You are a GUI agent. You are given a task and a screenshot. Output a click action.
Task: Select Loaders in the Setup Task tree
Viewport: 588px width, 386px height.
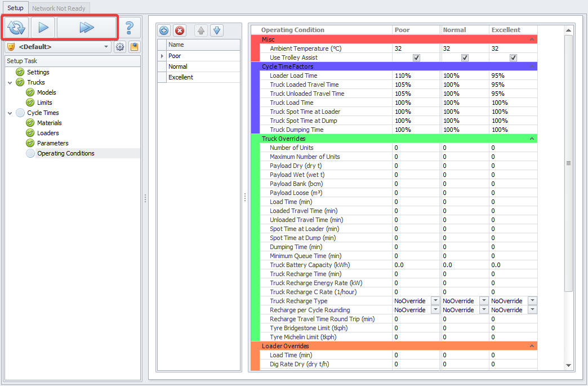coord(48,133)
